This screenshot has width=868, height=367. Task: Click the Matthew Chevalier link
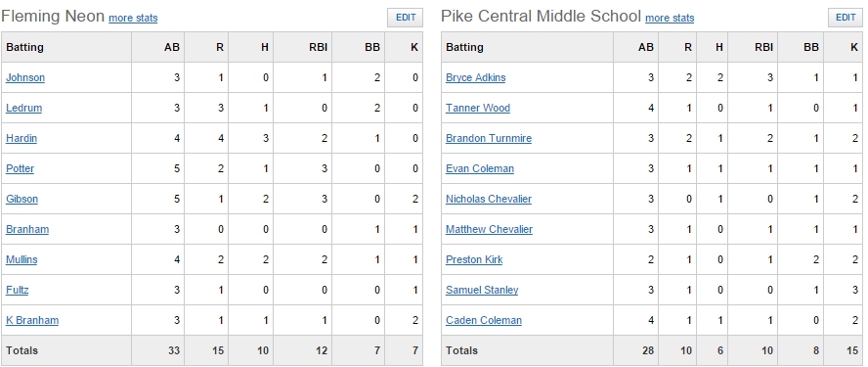pyautogui.click(x=490, y=229)
